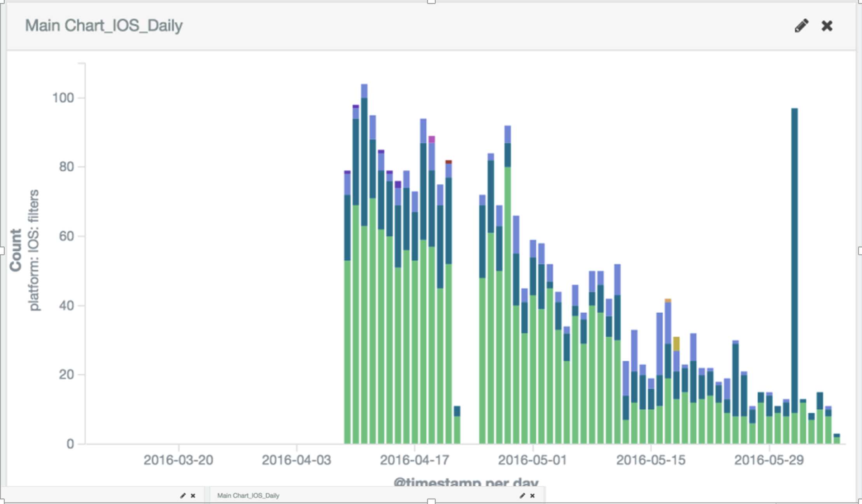
Task: Click the bottom-center resize handle
Action: coord(431,501)
